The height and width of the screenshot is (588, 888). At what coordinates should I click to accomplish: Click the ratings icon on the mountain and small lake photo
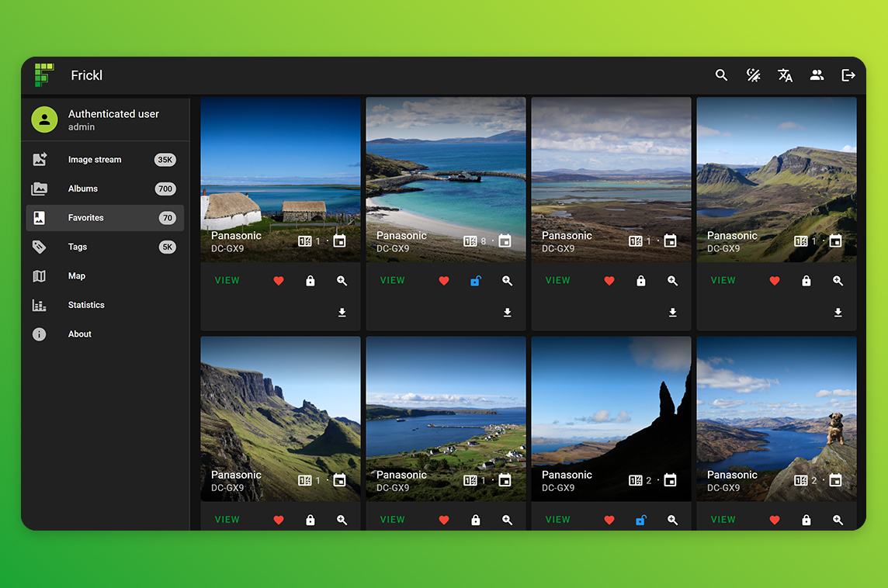(801, 242)
